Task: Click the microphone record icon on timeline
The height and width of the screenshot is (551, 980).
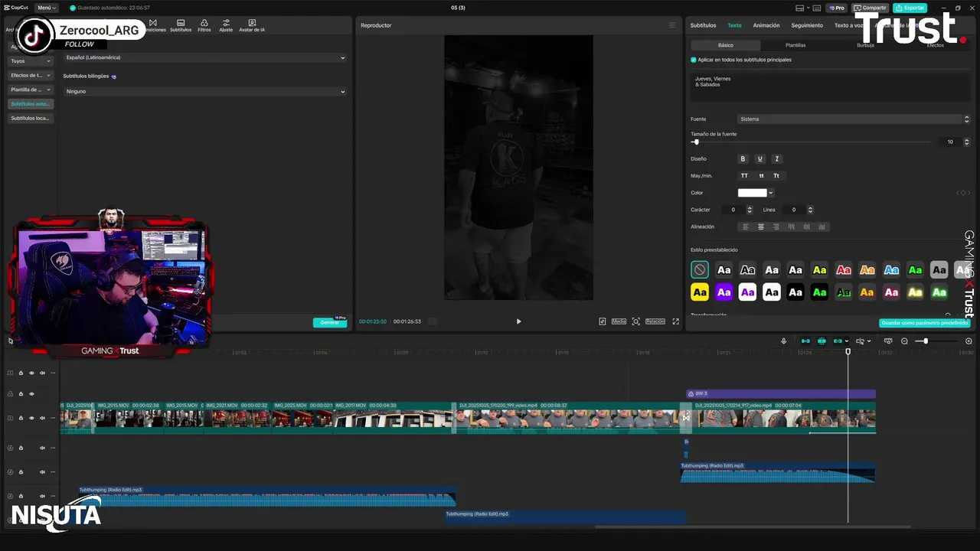Action: point(783,341)
